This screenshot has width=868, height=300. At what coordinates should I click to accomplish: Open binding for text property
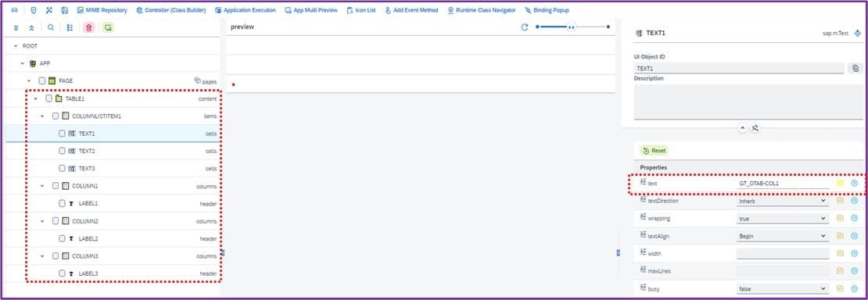[840, 184]
